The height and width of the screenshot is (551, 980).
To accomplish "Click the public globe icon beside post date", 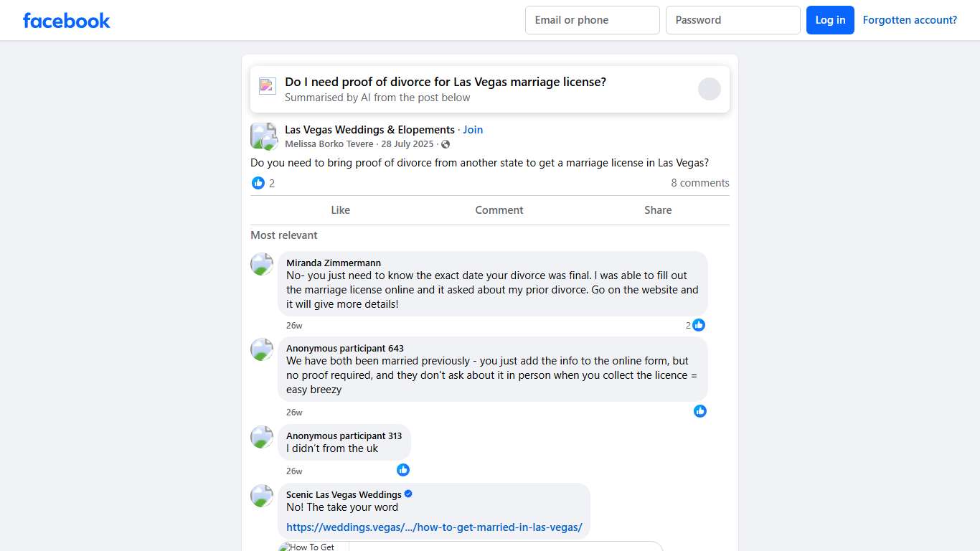I will coord(446,144).
